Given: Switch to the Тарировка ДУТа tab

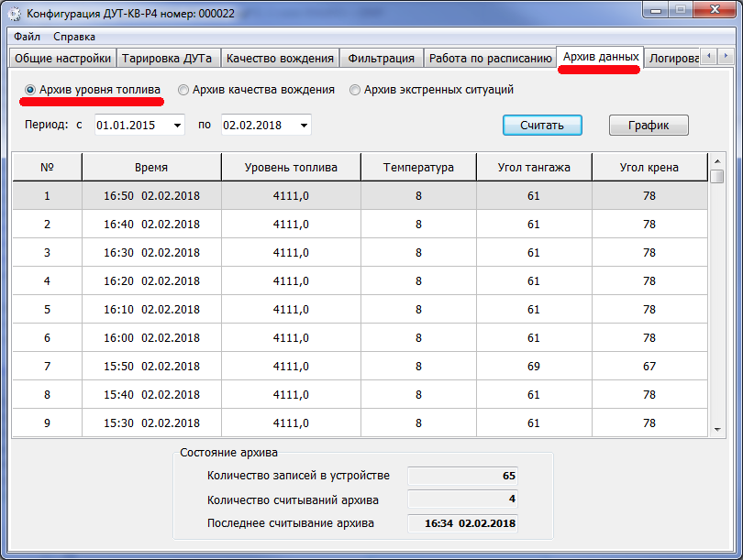Looking at the screenshot, I should click(x=167, y=59).
